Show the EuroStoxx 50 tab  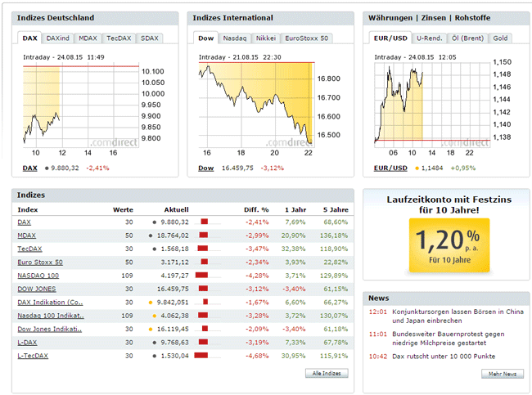click(307, 38)
